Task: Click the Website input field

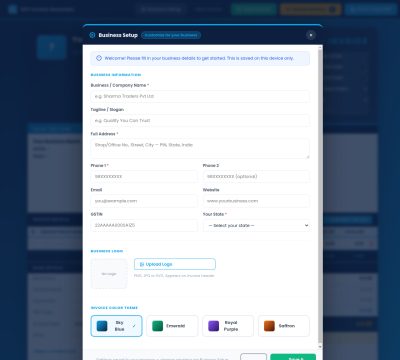Action: point(256,201)
